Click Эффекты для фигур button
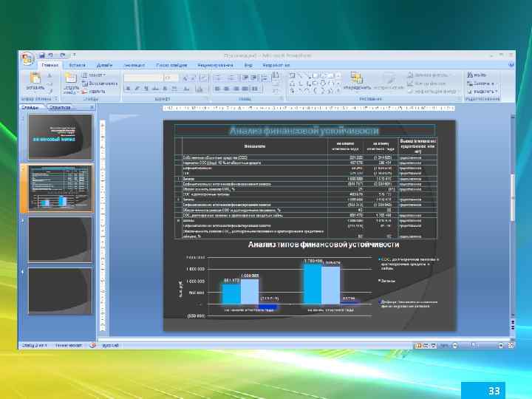This screenshot has width=532, height=399. 433,92
